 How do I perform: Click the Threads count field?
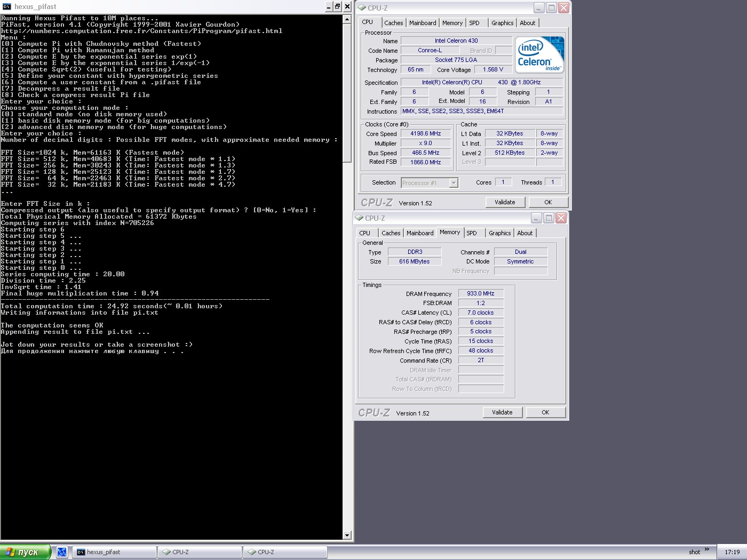553,182
